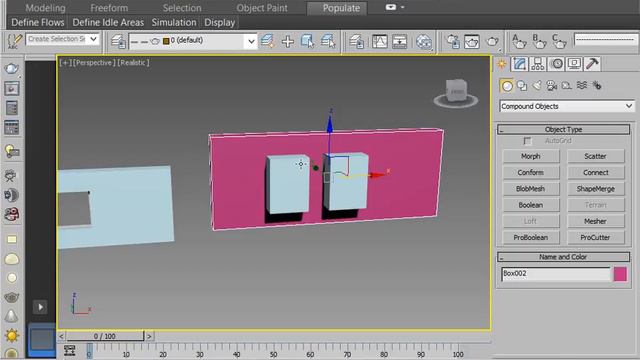Open the Utilities hammer panel
640x360 pixels.
(x=592, y=64)
